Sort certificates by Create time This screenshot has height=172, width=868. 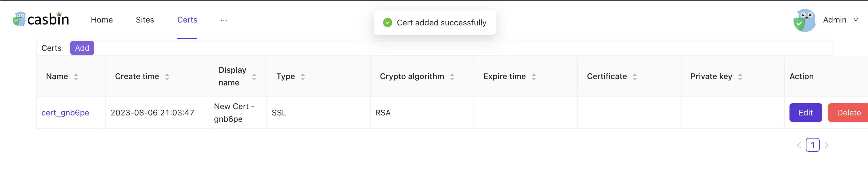(167, 76)
